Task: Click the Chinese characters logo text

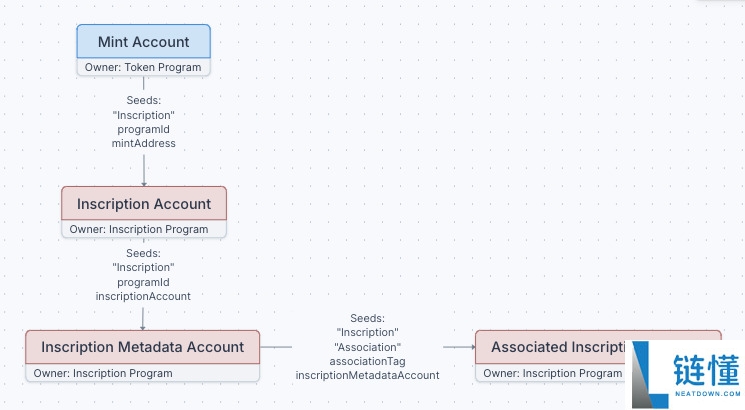Action: click(x=706, y=370)
